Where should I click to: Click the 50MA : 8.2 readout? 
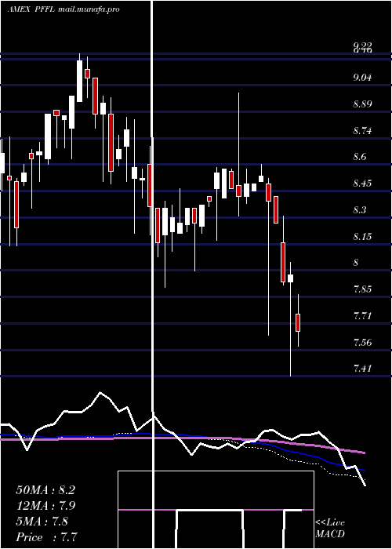click(45, 490)
